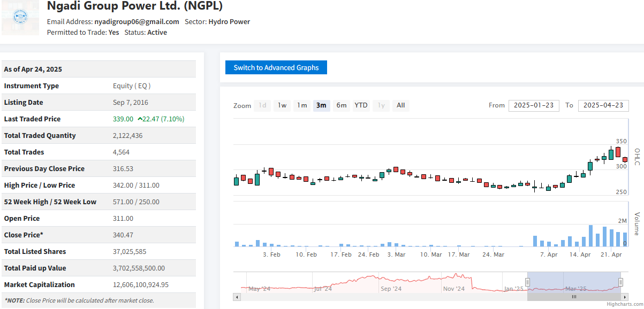Click the OHLC axis title
644x309 pixels.
coord(637,157)
